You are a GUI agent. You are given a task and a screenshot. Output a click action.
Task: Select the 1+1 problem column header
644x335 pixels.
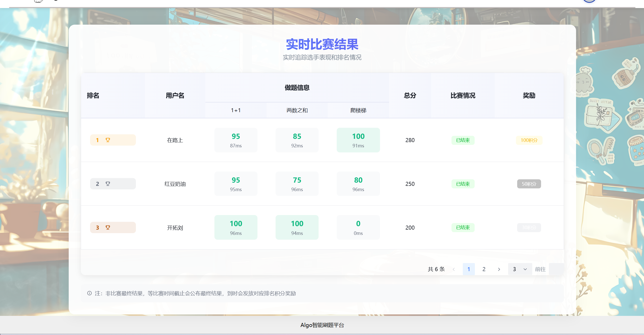point(236,110)
